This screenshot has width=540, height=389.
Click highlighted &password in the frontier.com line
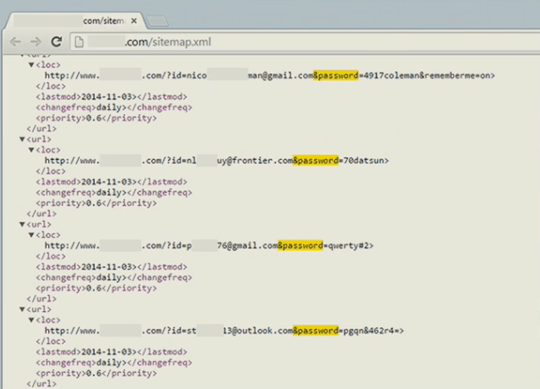[315, 160]
